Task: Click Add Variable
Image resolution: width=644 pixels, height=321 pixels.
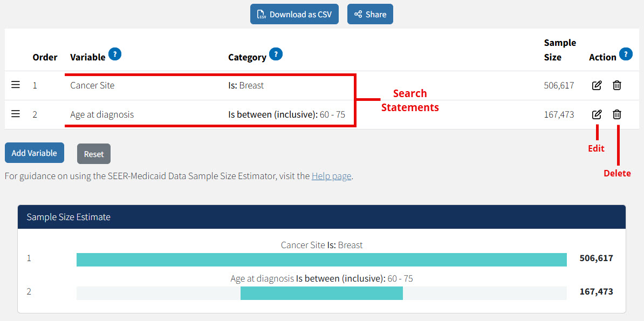Action: click(x=34, y=153)
